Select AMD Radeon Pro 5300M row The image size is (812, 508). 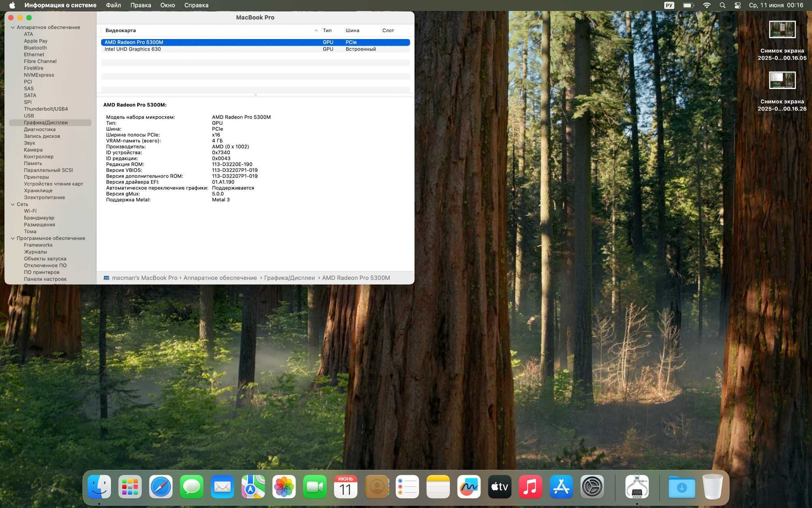pos(255,42)
